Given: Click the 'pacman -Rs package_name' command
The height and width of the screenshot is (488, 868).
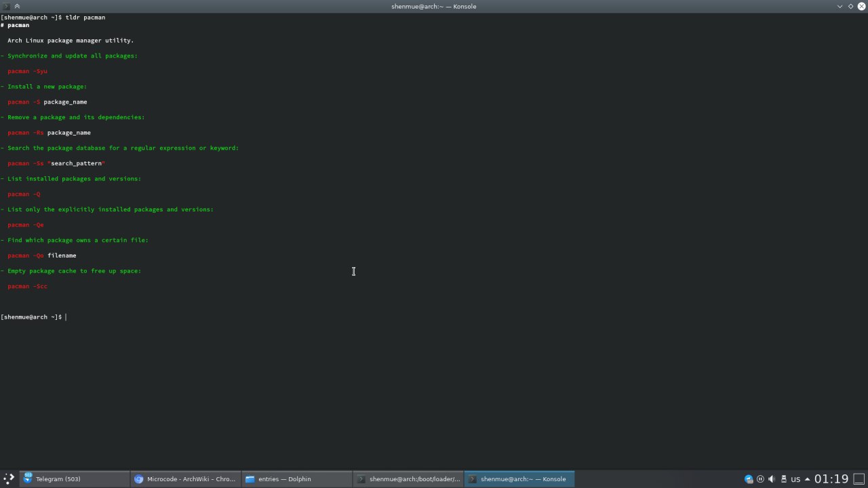Looking at the screenshot, I should pos(49,133).
